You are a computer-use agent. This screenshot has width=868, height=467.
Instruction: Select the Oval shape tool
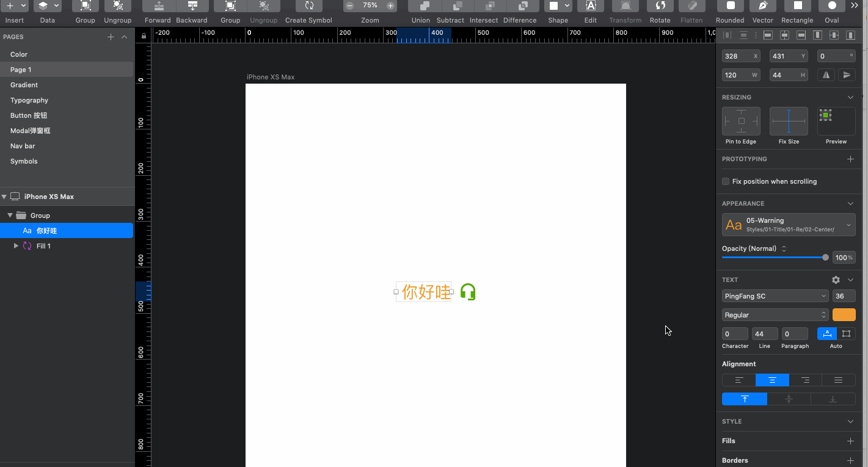click(832, 6)
